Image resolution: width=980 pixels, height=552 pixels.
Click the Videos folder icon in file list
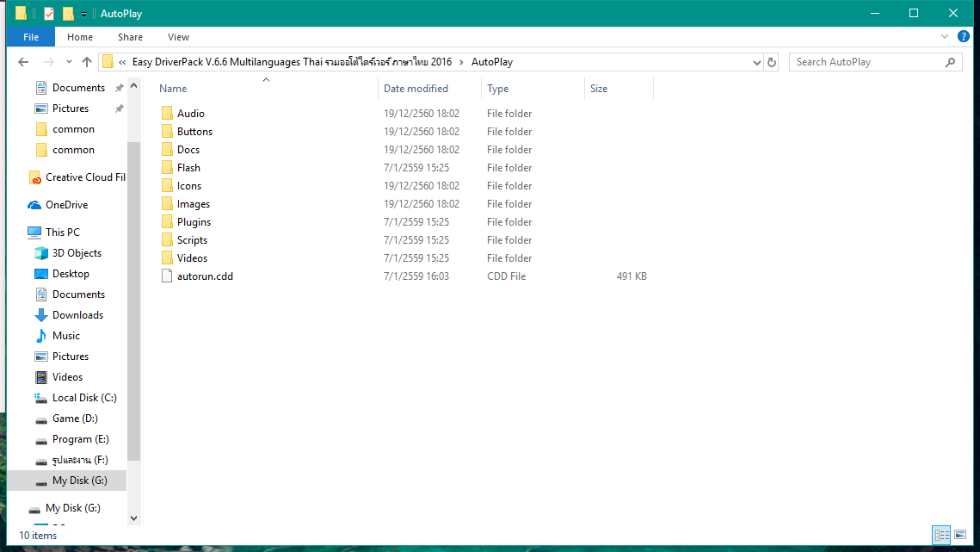click(x=167, y=257)
